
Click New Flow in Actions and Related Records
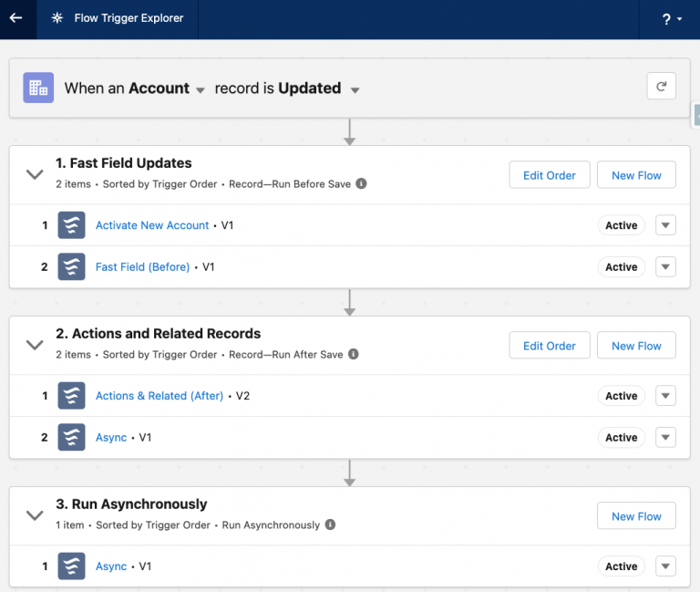(636, 346)
